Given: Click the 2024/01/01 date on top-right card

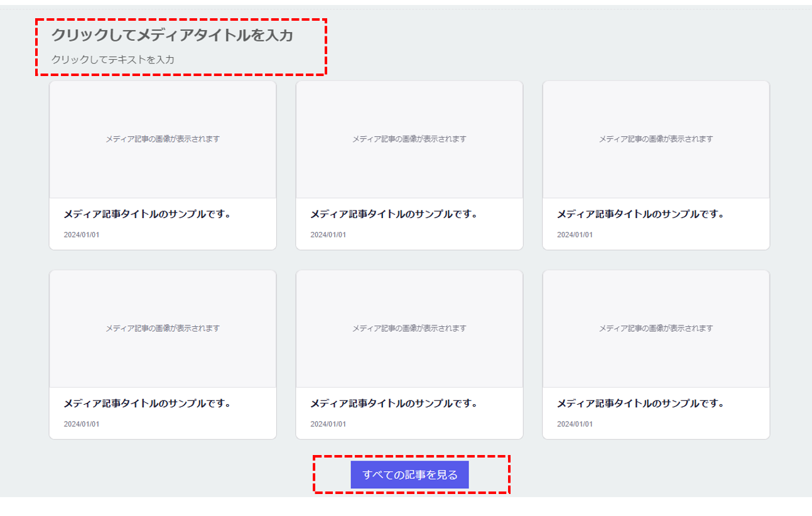Looking at the screenshot, I should (x=575, y=235).
